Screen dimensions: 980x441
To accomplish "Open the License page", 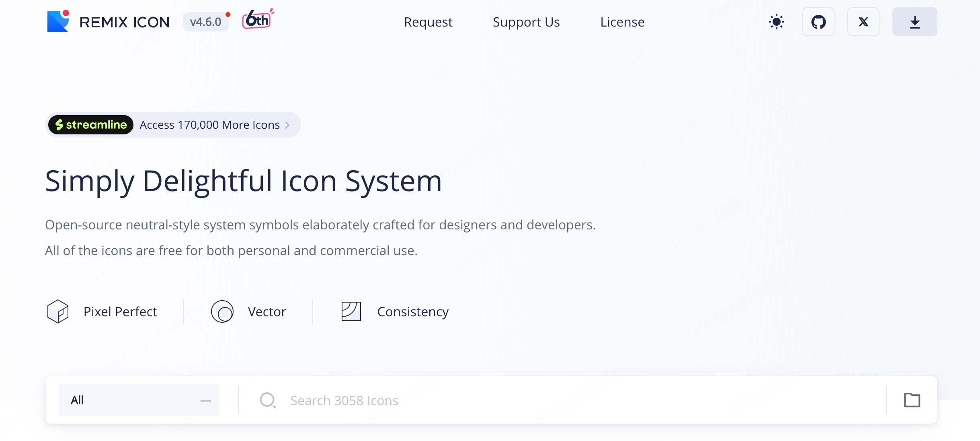I will [x=622, y=22].
